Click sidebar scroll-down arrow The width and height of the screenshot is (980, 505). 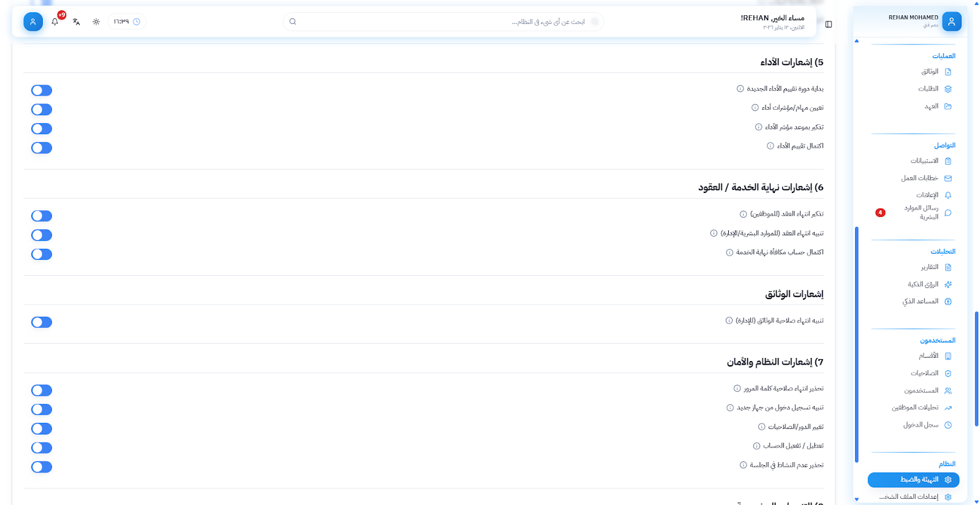[857, 499]
